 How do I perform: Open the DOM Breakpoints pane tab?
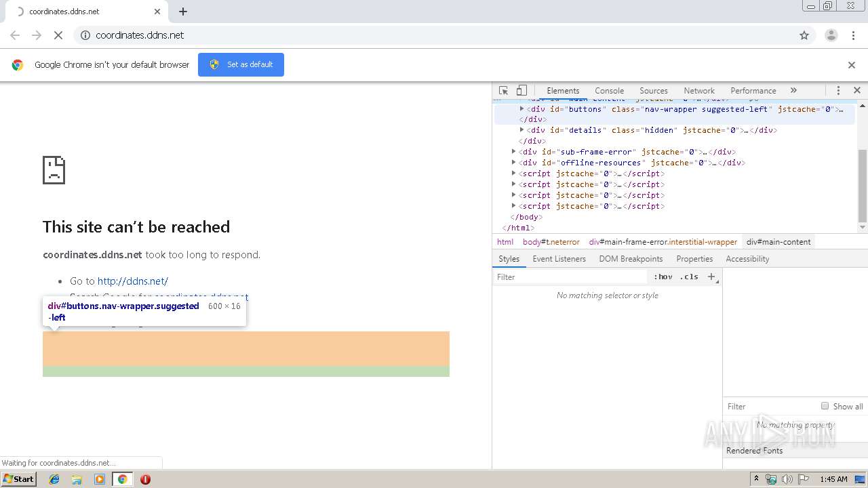click(631, 259)
